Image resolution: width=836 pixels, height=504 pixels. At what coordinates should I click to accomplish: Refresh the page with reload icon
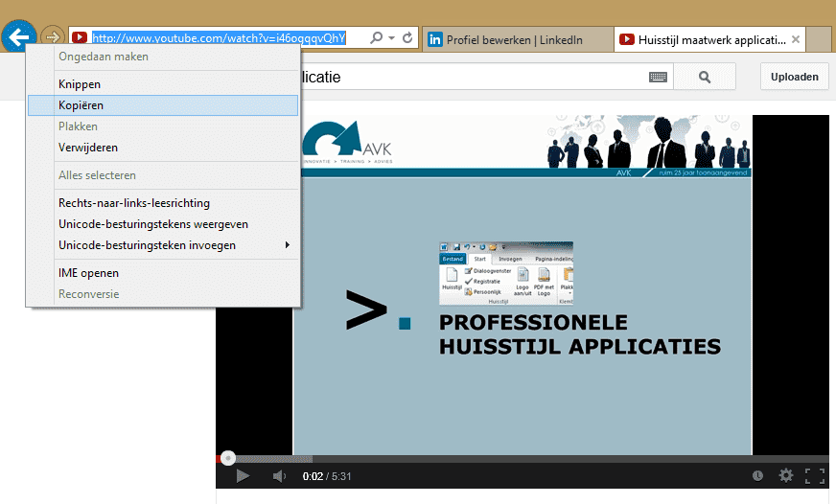[407, 37]
